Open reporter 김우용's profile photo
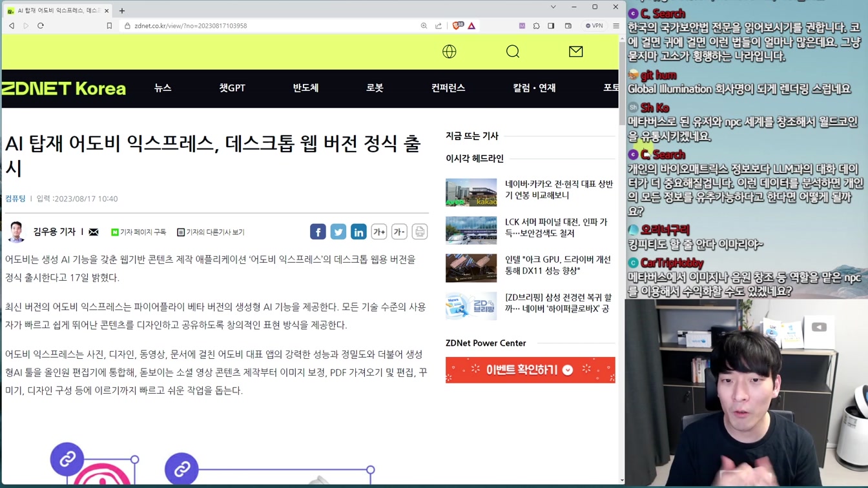The height and width of the screenshot is (488, 868). point(16,231)
